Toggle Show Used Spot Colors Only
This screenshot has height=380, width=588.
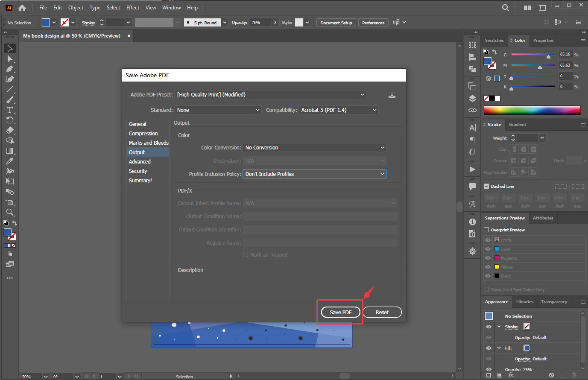pos(486,289)
